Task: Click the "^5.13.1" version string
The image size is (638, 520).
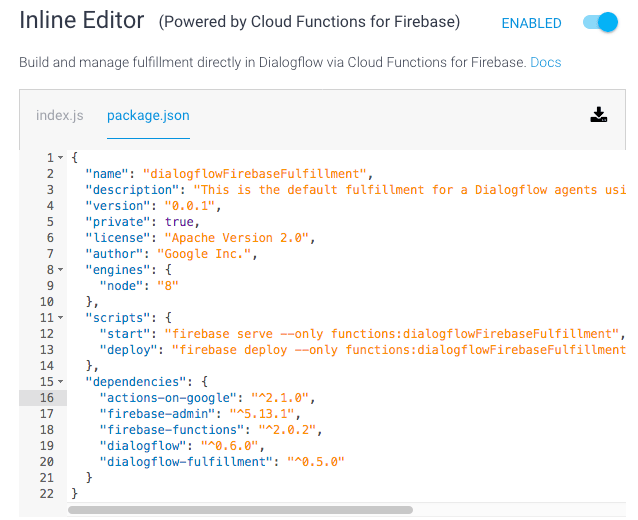Action: pos(262,413)
